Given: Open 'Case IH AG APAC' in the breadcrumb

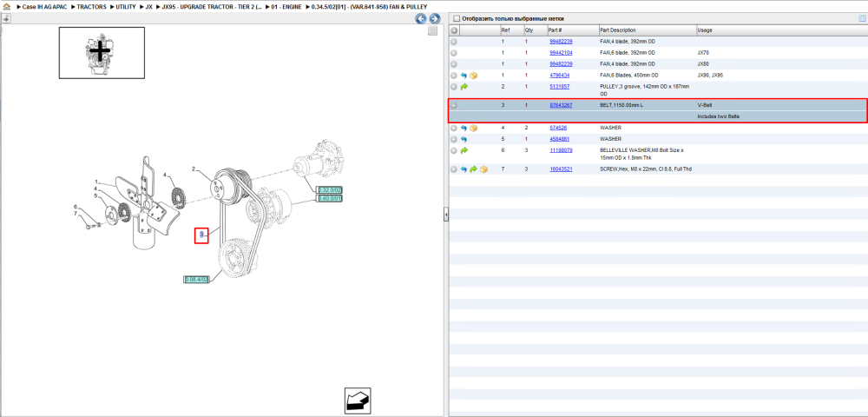Looking at the screenshot, I should click(x=45, y=7).
